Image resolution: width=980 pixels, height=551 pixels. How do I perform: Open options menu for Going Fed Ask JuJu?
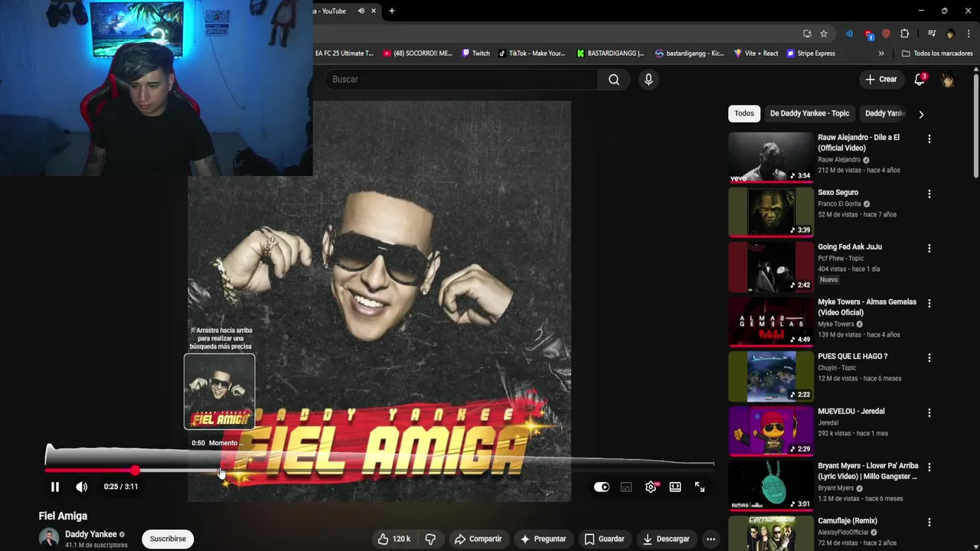pyautogui.click(x=929, y=249)
